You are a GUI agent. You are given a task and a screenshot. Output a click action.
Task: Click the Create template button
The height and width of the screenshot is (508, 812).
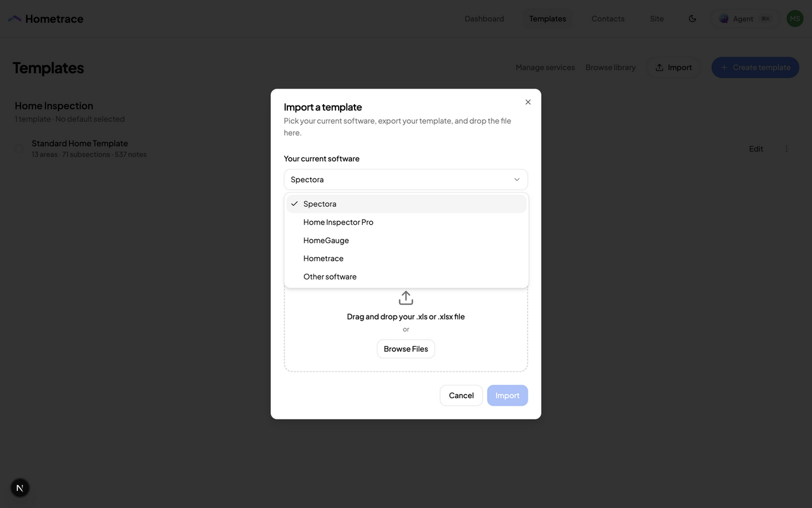(x=755, y=67)
